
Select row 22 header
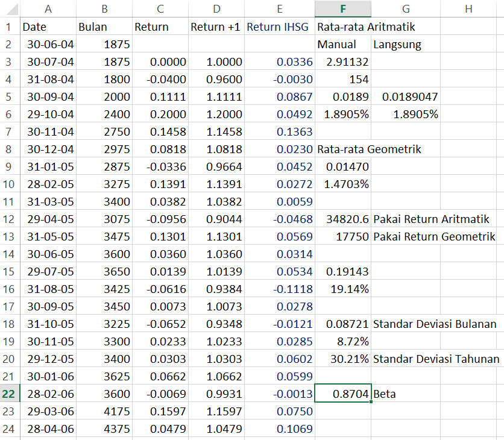[9, 394]
